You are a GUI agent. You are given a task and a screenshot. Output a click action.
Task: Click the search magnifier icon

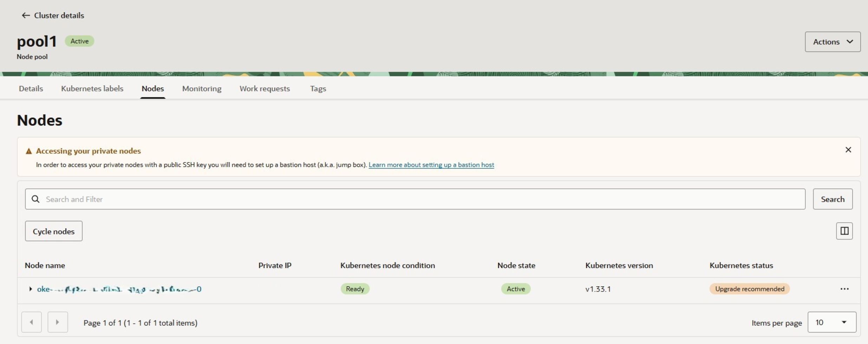(35, 199)
